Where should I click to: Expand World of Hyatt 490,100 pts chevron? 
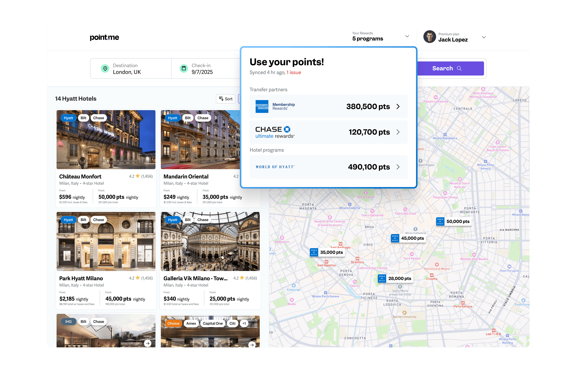coord(398,167)
